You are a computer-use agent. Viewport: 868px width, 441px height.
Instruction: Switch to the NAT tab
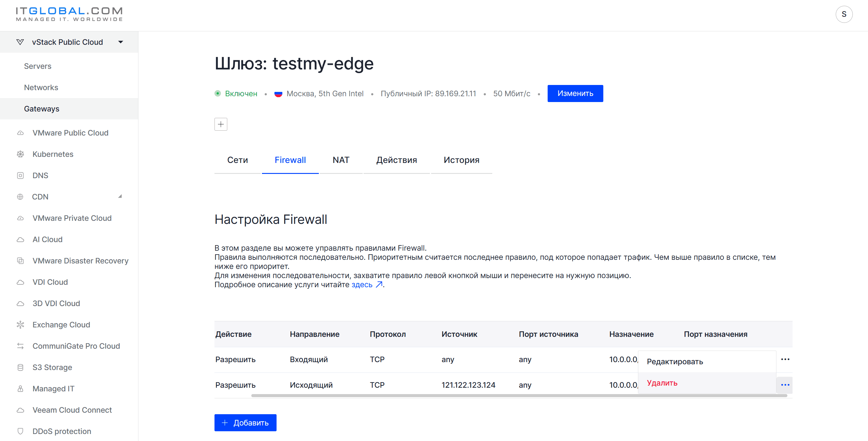341,160
